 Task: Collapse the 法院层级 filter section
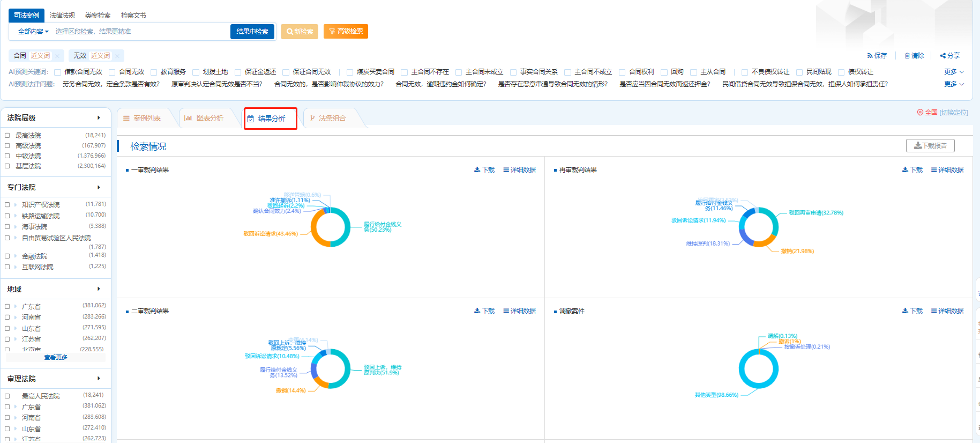99,118
